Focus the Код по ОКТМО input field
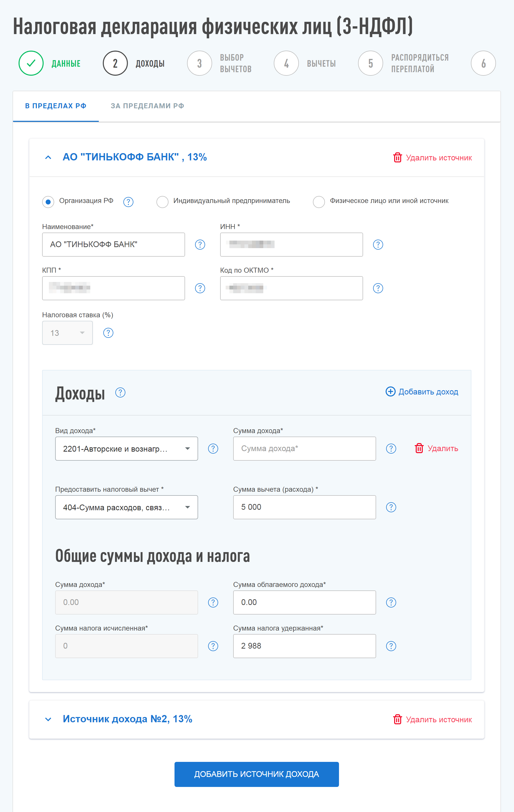 [291, 288]
